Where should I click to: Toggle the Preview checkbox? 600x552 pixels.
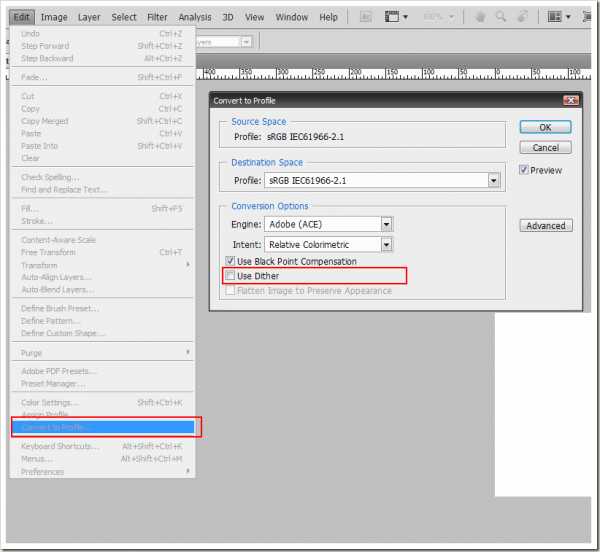coord(523,170)
